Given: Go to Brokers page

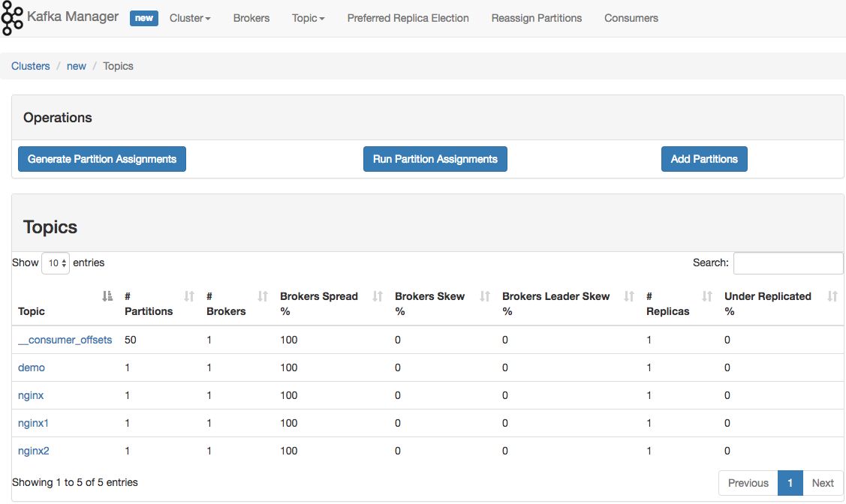Looking at the screenshot, I should [251, 18].
